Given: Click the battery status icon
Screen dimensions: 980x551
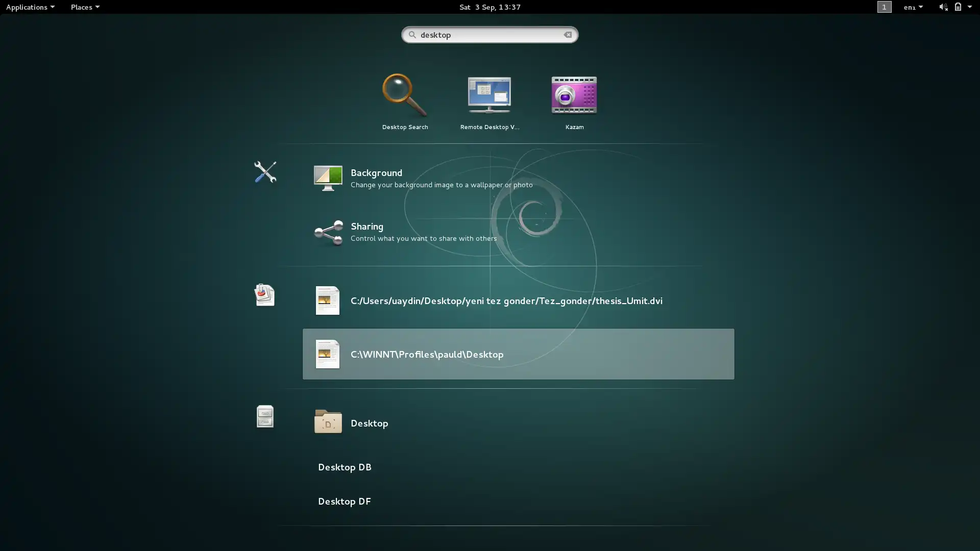Looking at the screenshot, I should 958,7.
